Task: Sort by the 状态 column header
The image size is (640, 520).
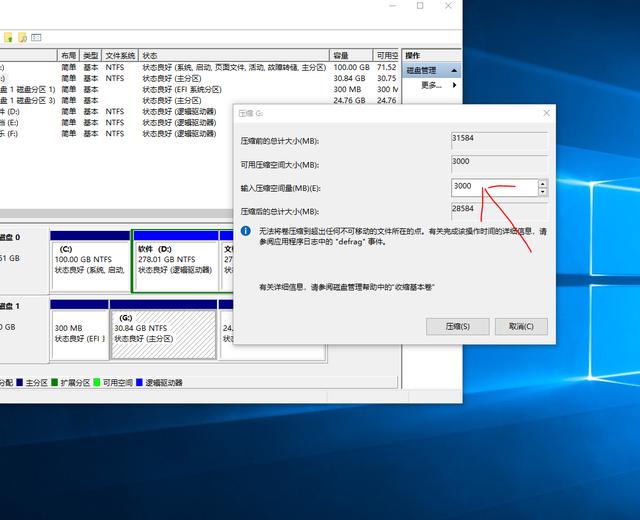Action: [x=234, y=56]
